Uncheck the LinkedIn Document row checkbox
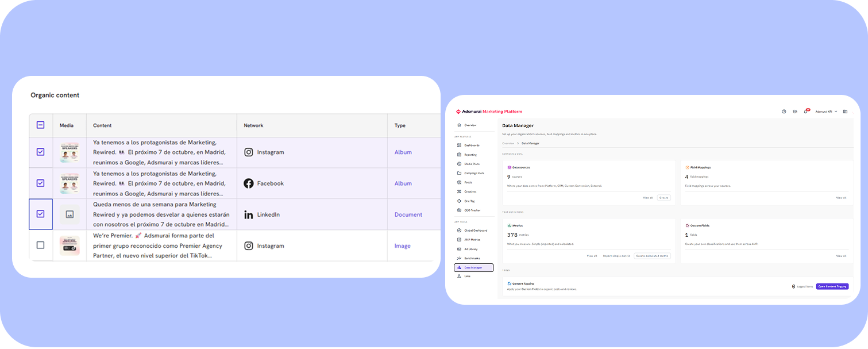The height and width of the screenshot is (349, 868). click(x=40, y=214)
